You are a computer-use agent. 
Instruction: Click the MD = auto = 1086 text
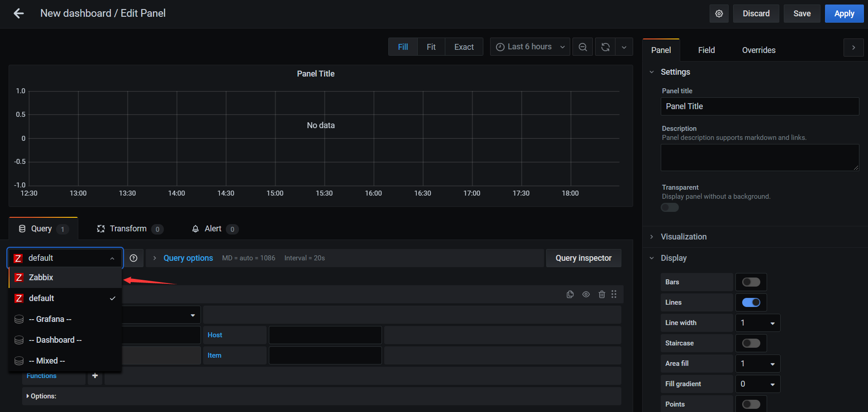(x=248, y=258)
